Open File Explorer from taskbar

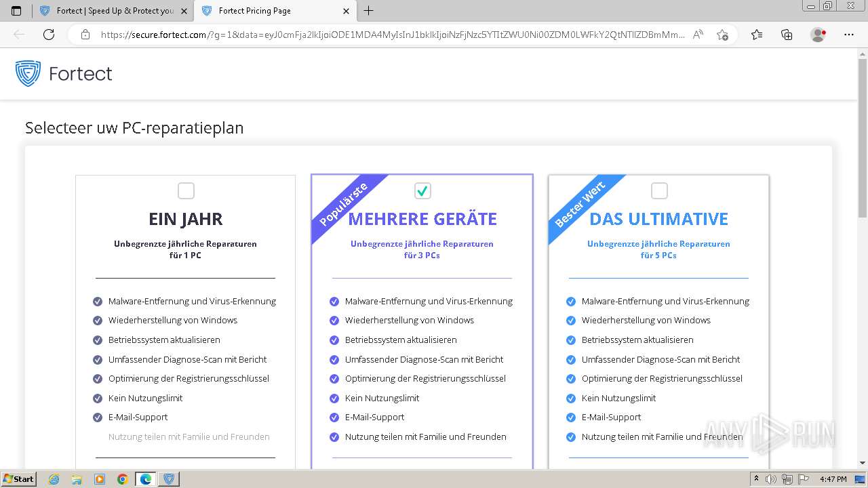click(77, 479)
